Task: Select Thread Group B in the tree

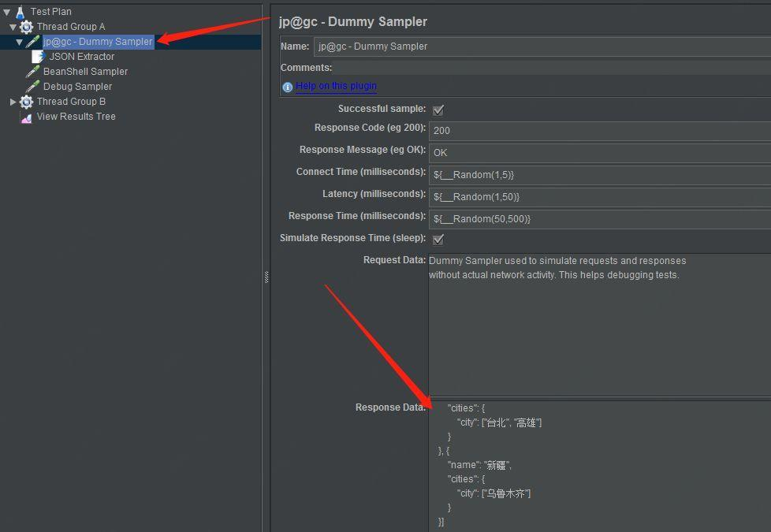Action: click(71, 102)
